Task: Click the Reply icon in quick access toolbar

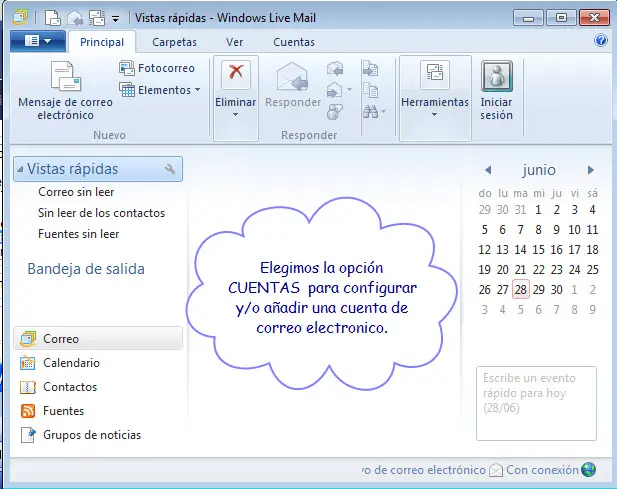Action: click(x=75, y=18)
